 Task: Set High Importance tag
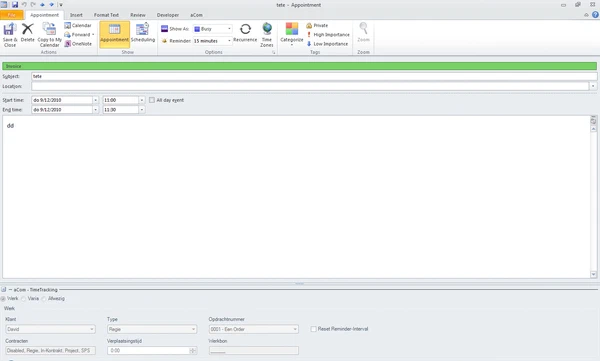click(x=328, y=34)
